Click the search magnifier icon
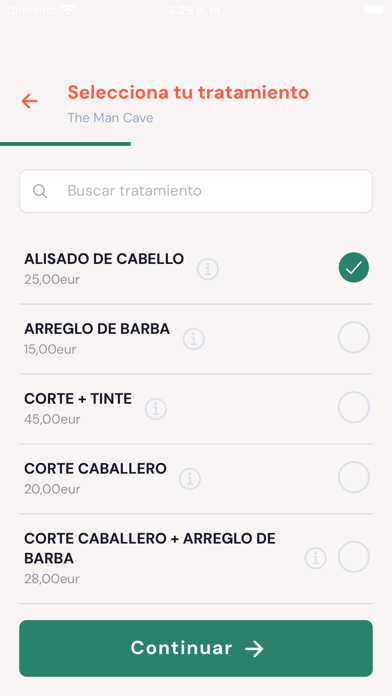 click(40, 191)
